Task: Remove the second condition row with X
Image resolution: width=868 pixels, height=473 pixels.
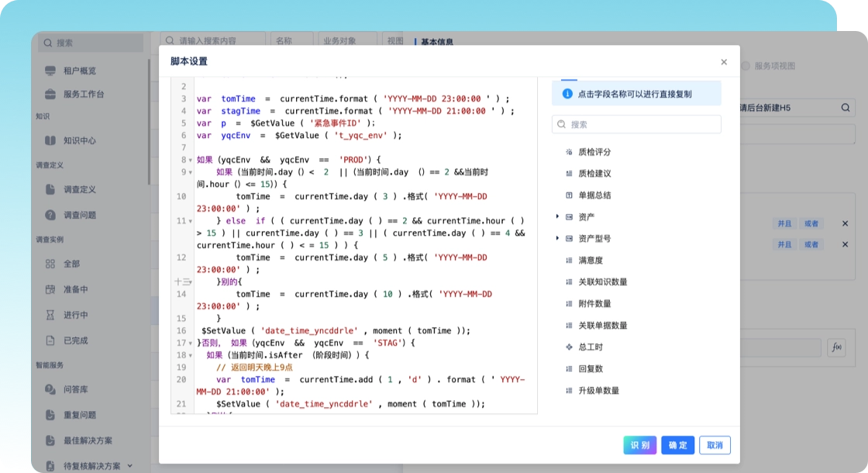Action: 845,244
